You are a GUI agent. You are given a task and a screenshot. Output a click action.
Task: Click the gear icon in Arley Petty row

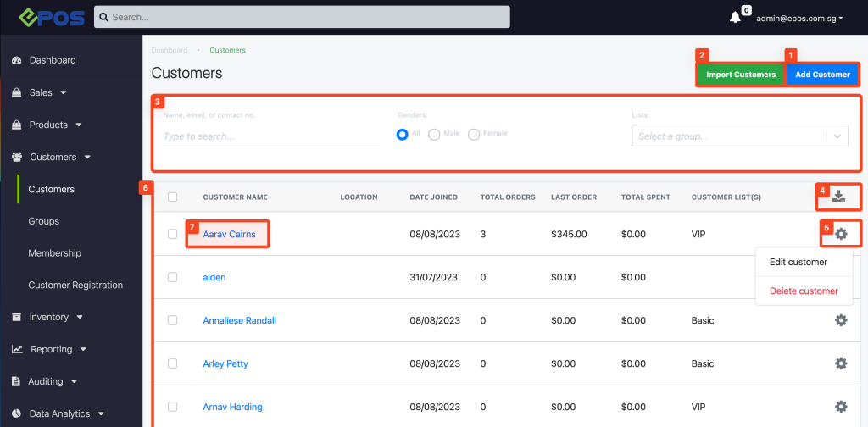click(x=841, y=363)
